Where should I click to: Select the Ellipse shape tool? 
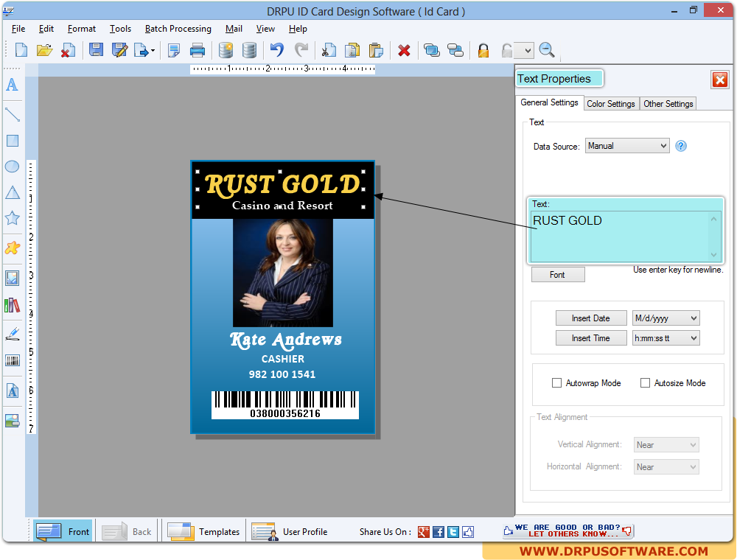[13, 167]
